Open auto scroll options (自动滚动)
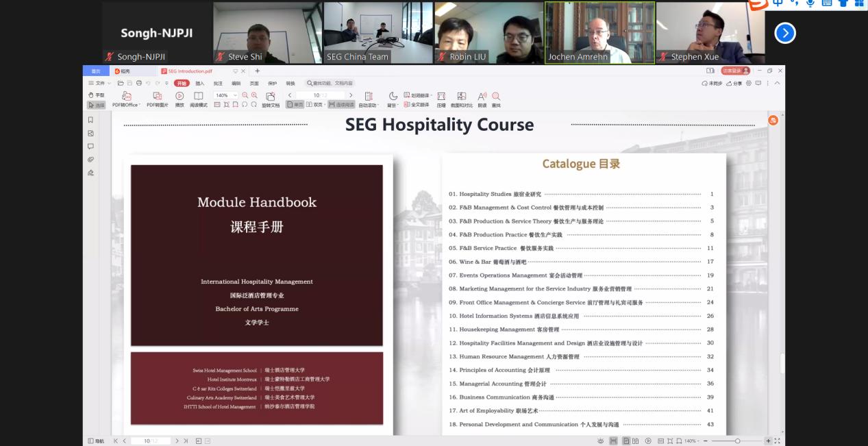The height and width of the screenshot is (446, 868). 369,100
